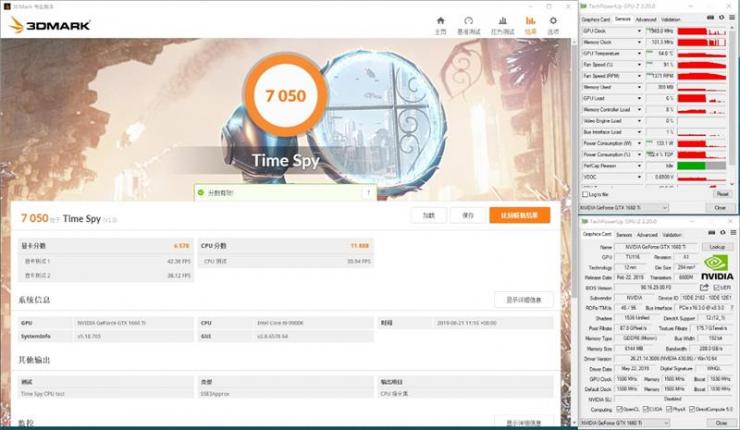This screenshot has height=430, width=740.
Task: Click the orange compare results online button
Action: [x=520, y=215]
